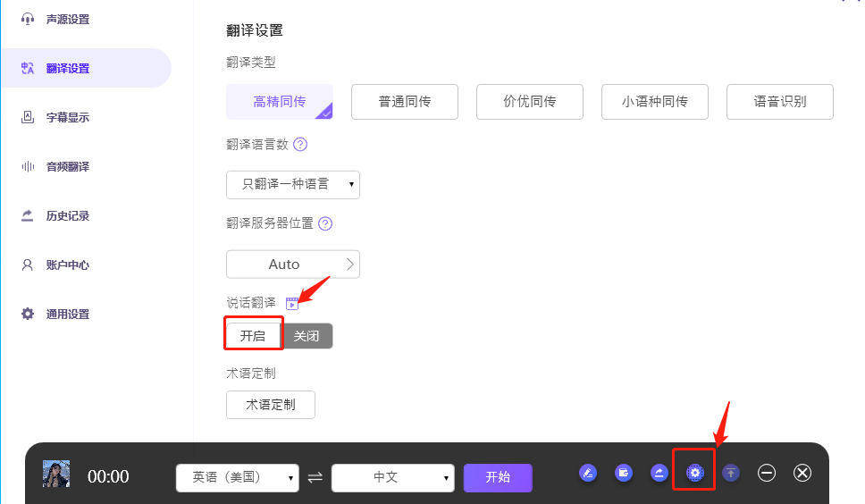The height and width of the screenshot is (504, 865).
Task: Play the 说话翻译 video tutorial icon
Action: point(291,304)
